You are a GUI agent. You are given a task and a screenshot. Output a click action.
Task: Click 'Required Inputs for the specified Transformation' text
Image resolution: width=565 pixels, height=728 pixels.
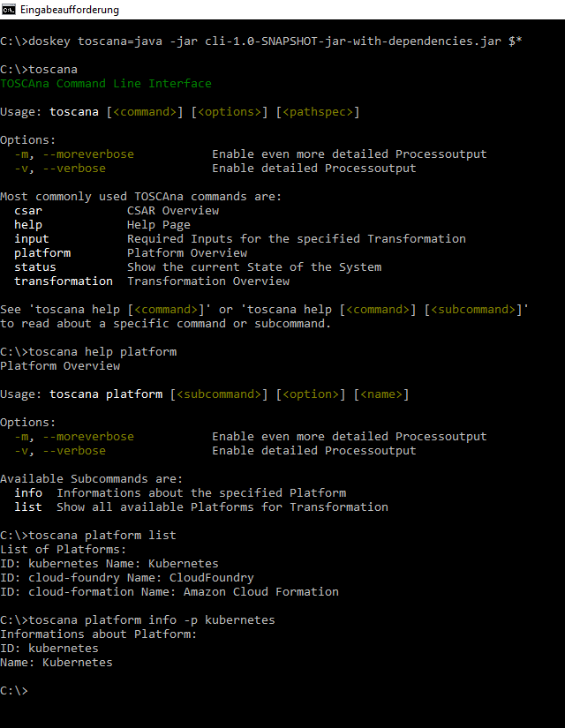point(297,238)
